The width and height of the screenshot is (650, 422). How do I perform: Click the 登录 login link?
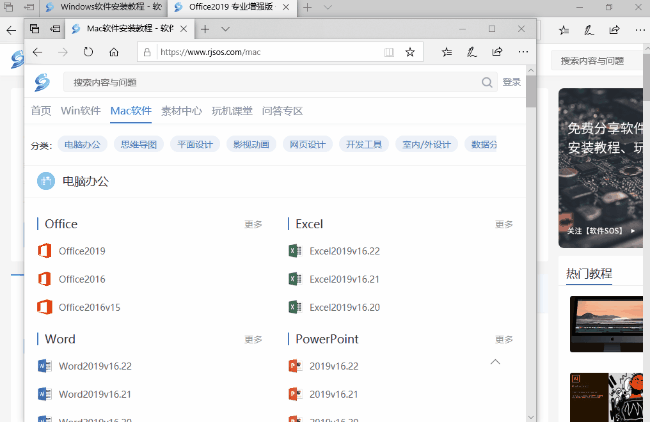click(512, 82)
